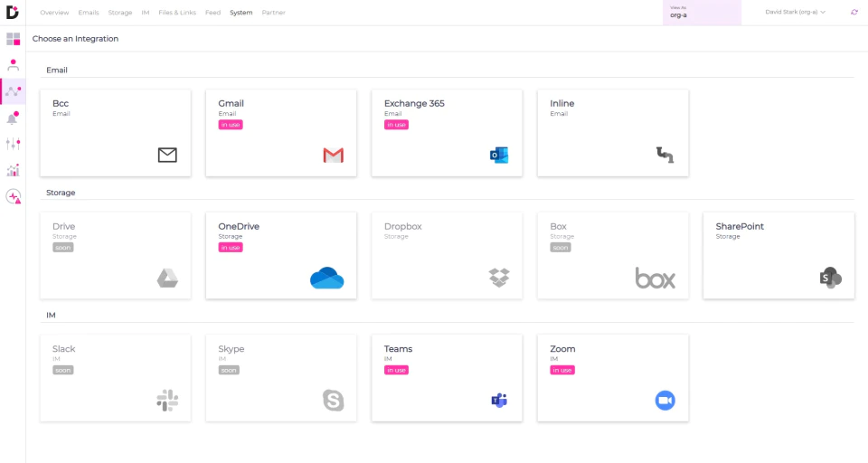This screenshot has height=463, width=868.
Task: Click the Storage section heading above Drive
Action: pos(61,193)
